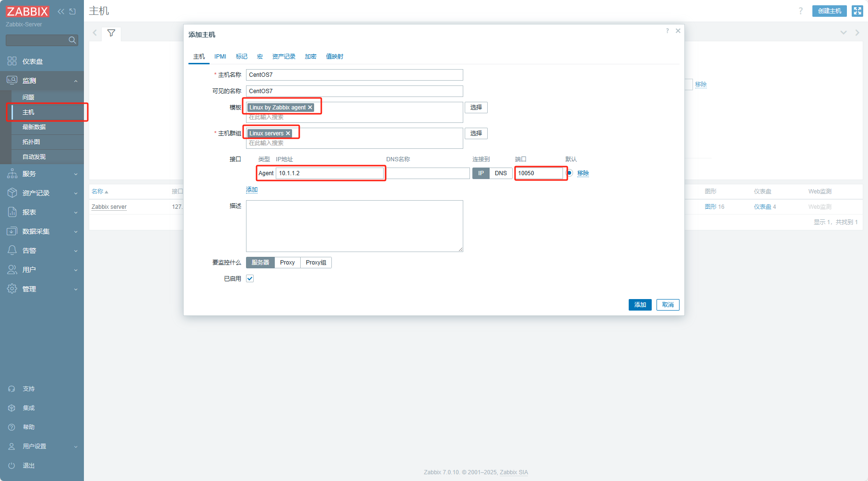The width and height of the screenshot is (868, 481).
Task: Click the sidebar search magnifier icon
Action: coord(72,40)
